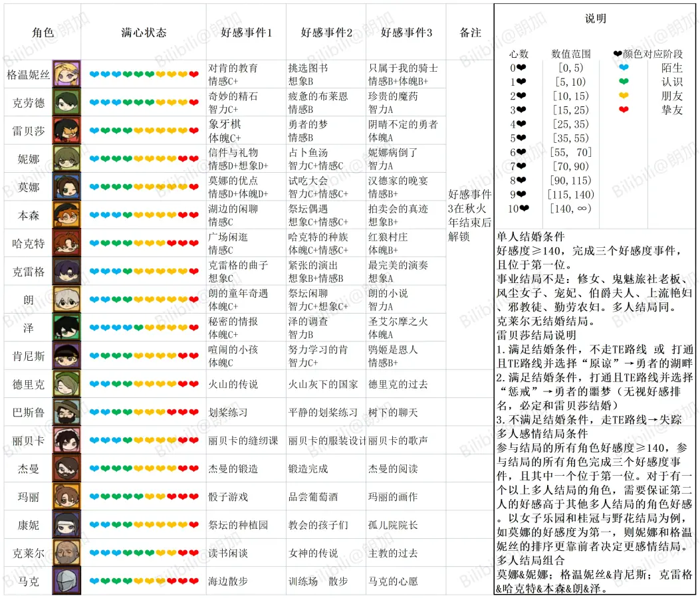Select the red heart beside 挚友
This screenshot has height=598, width=700.
tap(623, 110)
